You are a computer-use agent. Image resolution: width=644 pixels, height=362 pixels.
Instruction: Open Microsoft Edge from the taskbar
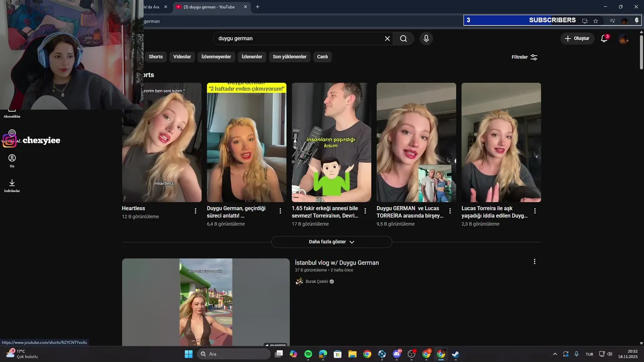[x=323, y=354]
